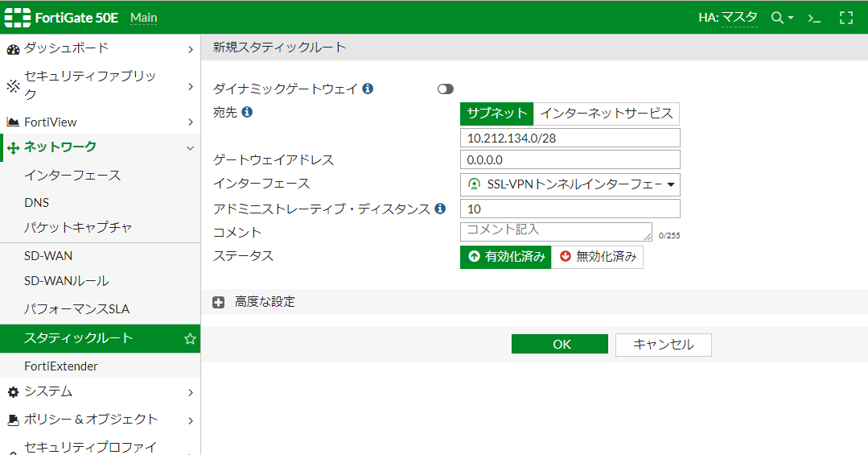Viewport: 868px width, 455px height.
Task: Expand the セキュリティファブリック menu chevron
Action: [x=191, y=86]
